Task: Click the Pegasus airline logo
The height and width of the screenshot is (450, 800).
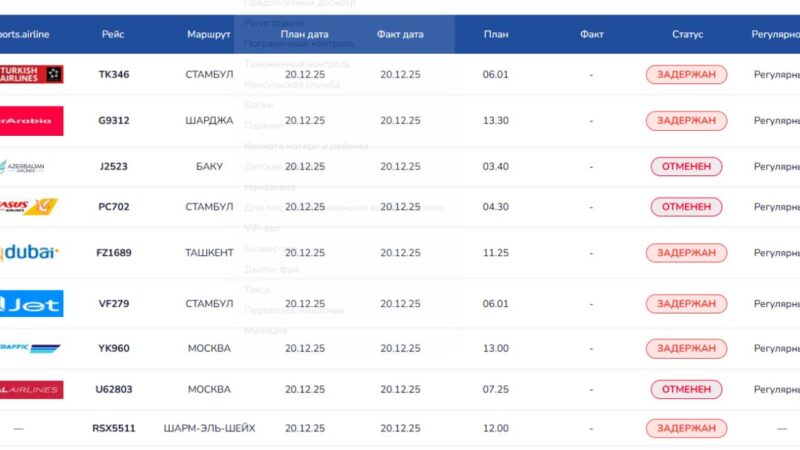Action: click(x=30, y=207)
